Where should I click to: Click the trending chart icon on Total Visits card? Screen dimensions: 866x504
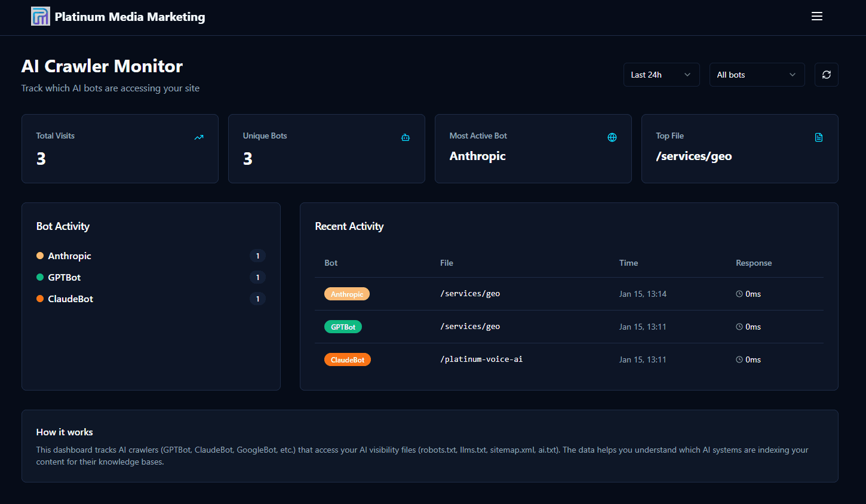tap(199, 137)
